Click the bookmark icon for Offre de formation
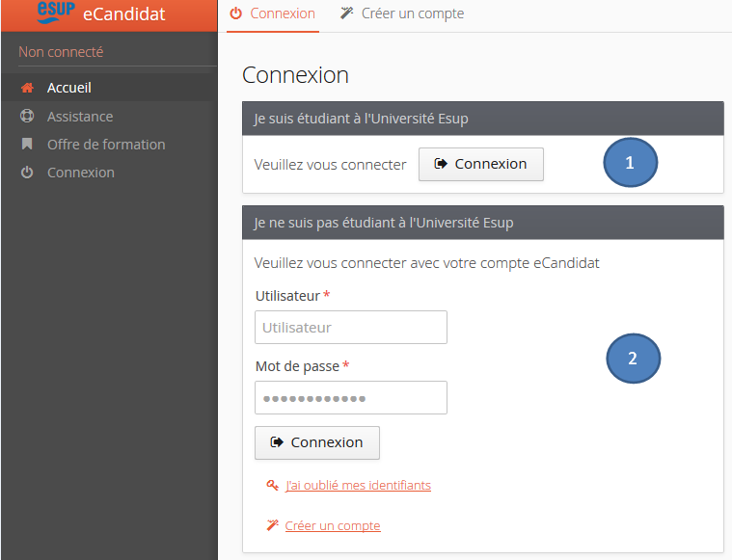732x560 pixels. [x=27, y=145]
